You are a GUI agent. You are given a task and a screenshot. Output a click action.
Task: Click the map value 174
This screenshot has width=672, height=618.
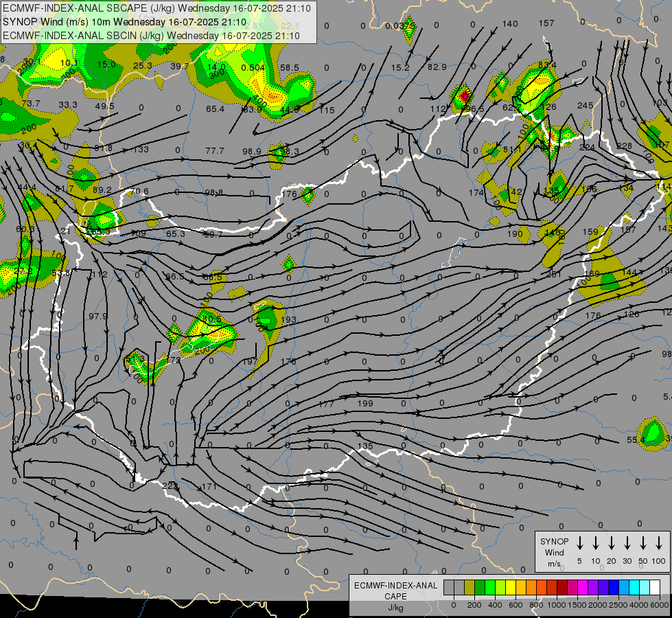pos(476,192)
